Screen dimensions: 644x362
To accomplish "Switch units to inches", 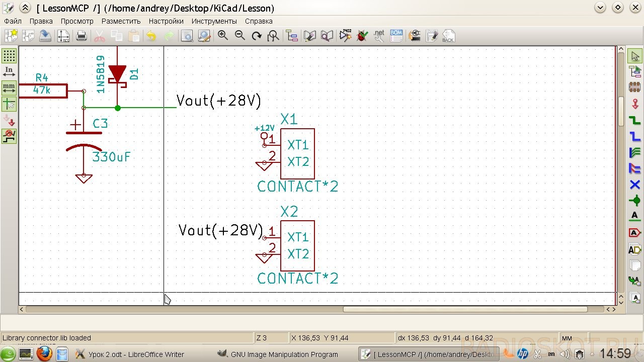I will (x=9, y=72).
